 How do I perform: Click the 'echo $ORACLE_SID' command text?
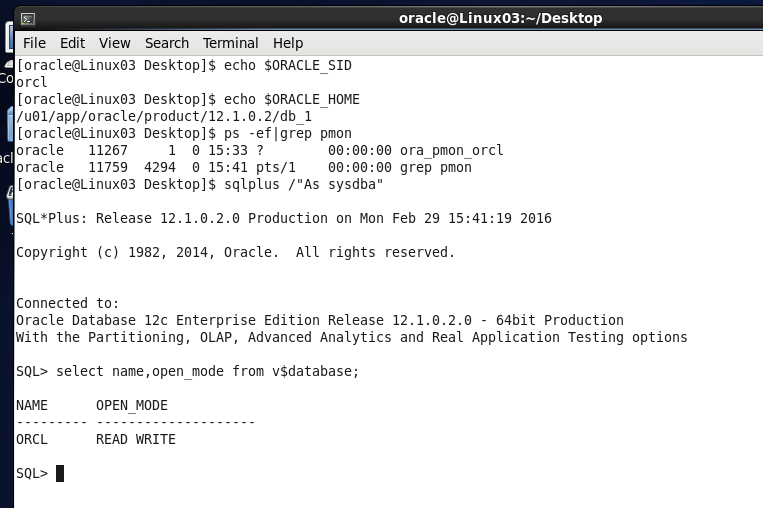(288, 65)
